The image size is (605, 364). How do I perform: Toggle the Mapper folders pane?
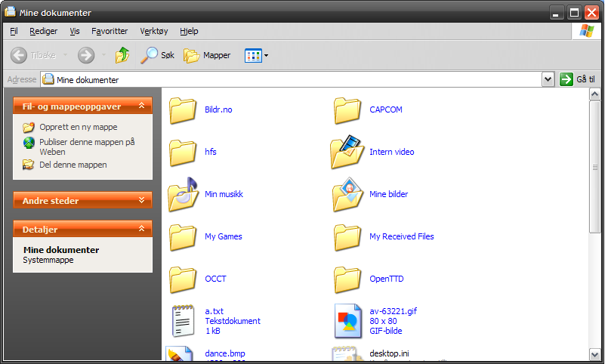(207, 55)
